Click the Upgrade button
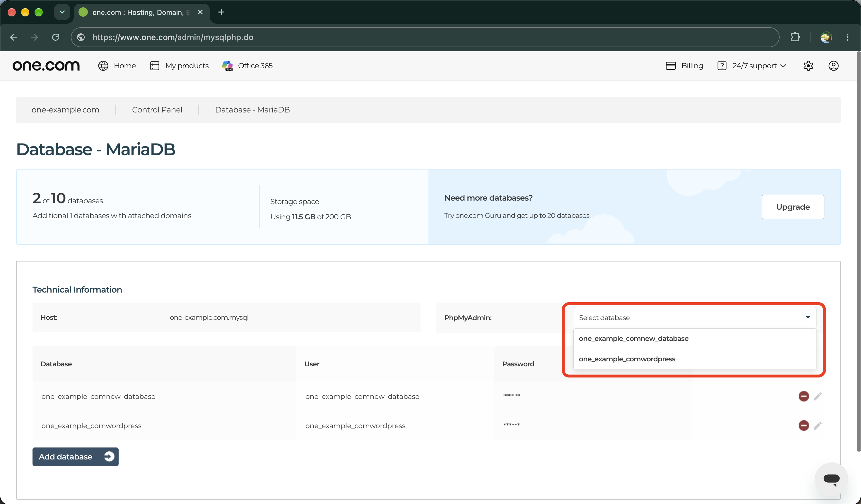Image resolution: width=861 pixels, height=504 pixels. tap(793, 207)
